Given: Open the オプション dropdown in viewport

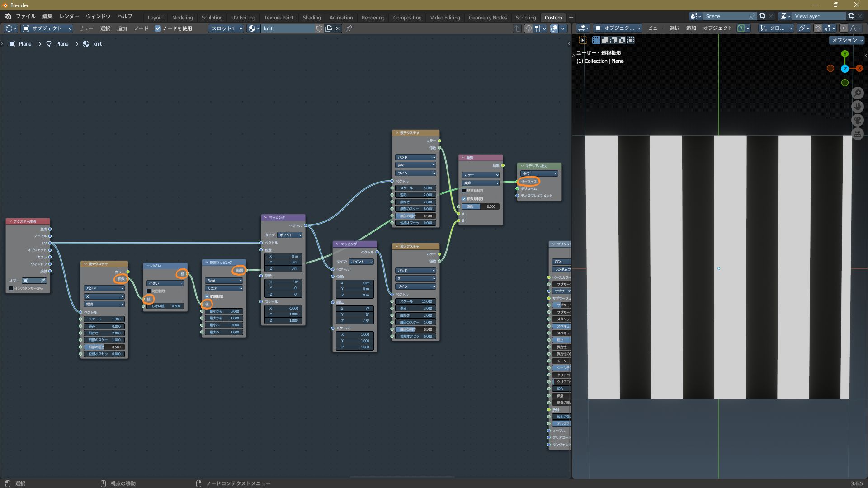Looking at the screenshot, I should 847,40.
